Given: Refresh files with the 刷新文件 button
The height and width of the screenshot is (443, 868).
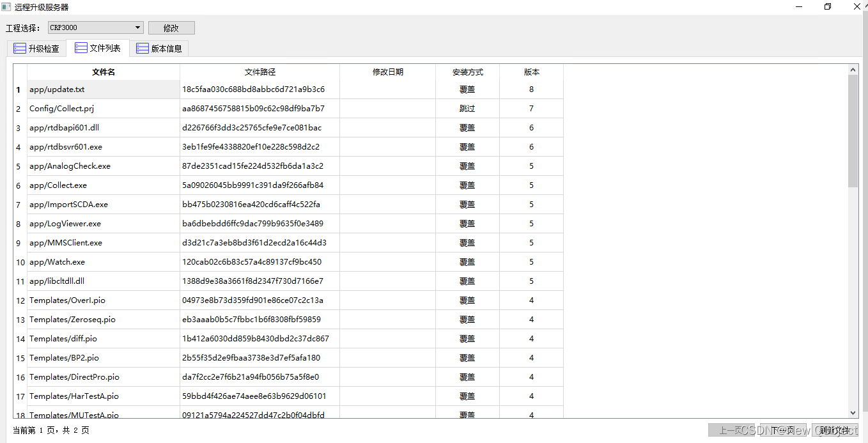Looking at the screenshot, I should [x=835, y=430].
